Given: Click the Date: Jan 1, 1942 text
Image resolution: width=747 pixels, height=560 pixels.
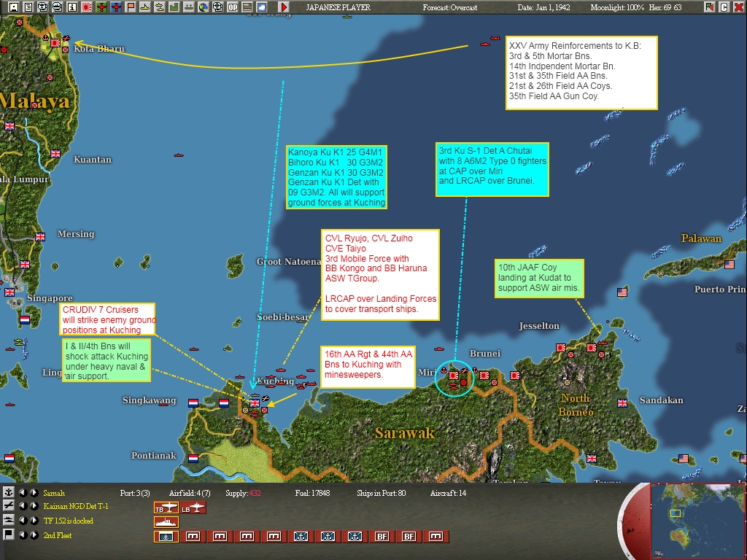Looking at the screenshot, I should pos(543,7).
